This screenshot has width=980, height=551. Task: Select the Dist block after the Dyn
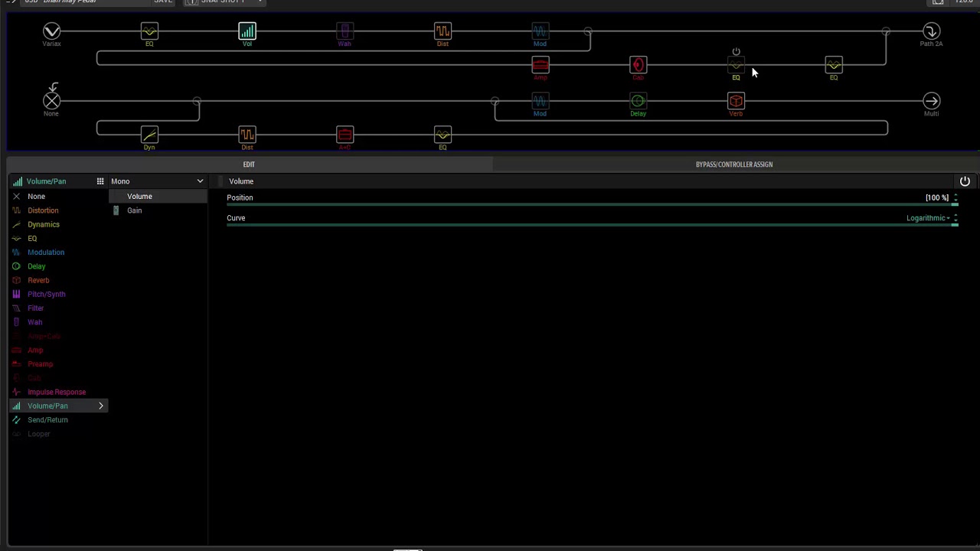247,135
